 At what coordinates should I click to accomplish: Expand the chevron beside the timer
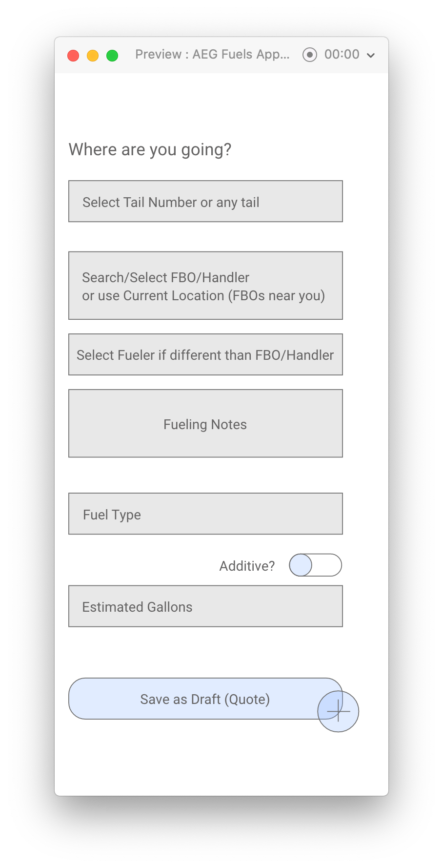click(x=371, y=55)
